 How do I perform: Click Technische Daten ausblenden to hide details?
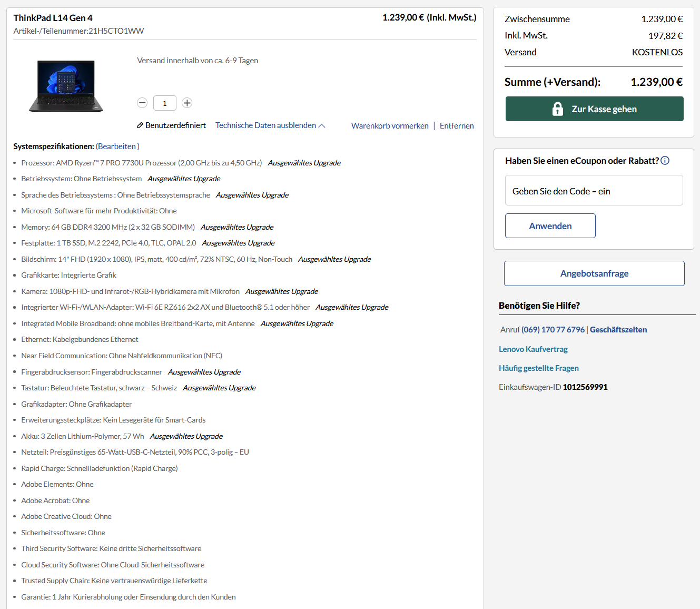(266, 125)
